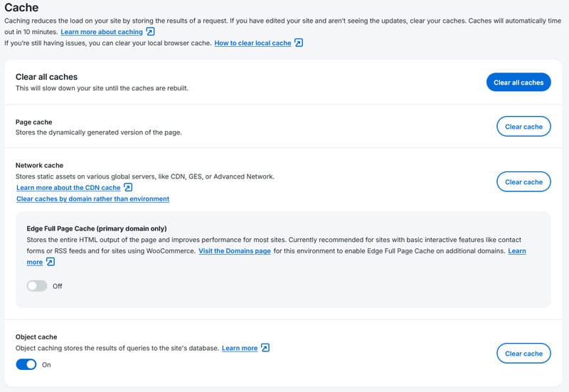The image size is (569, 392).
Task: Open Learn more about caching link
Action: pyautogui.click(x=102, y=32)
